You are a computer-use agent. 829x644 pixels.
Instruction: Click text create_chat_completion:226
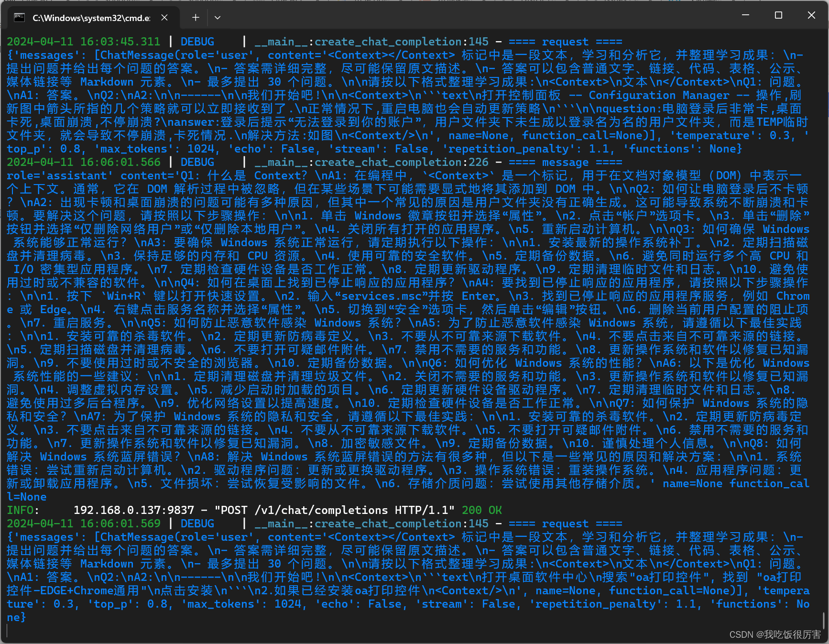tap(402, 162)
